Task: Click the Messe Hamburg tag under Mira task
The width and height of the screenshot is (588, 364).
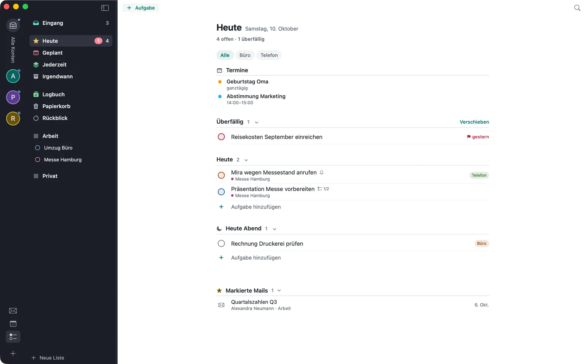Action: point(251,179)
